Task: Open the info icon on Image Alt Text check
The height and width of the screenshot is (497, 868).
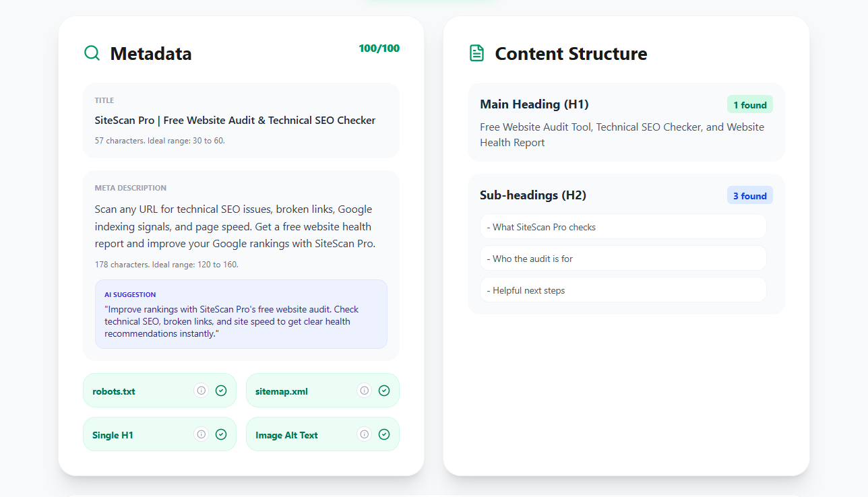Action: (x=364, y=434)
